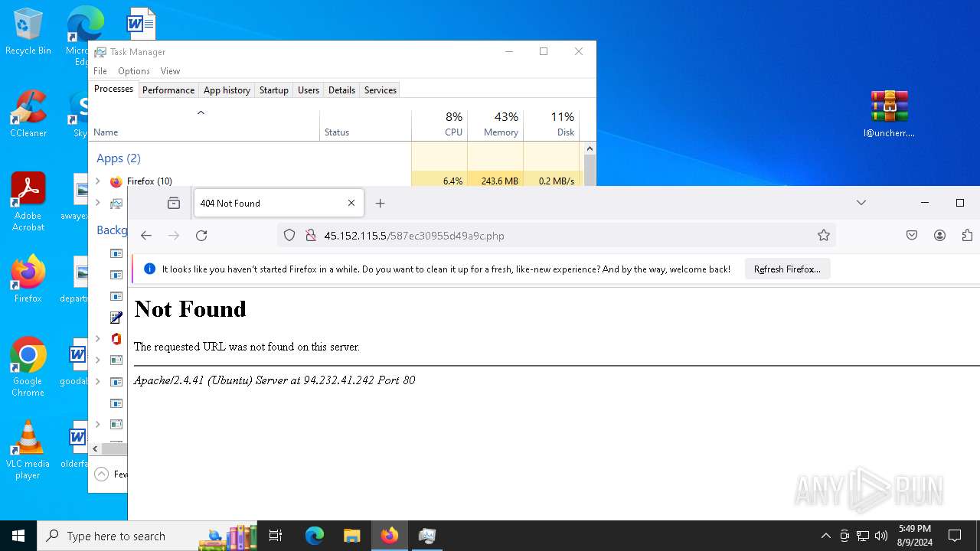
Task: Open Microsoft Edge from the taskbar
Action: (315, 536)
